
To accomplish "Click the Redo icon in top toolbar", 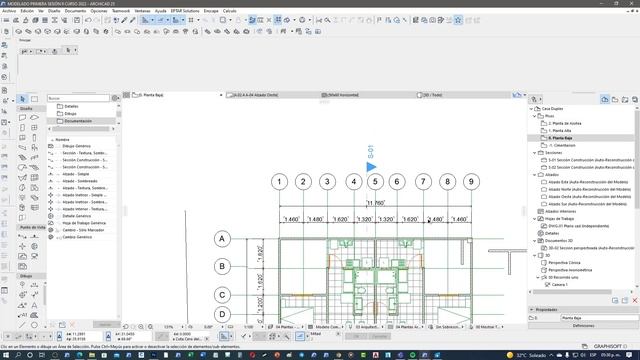I will 97,20.
